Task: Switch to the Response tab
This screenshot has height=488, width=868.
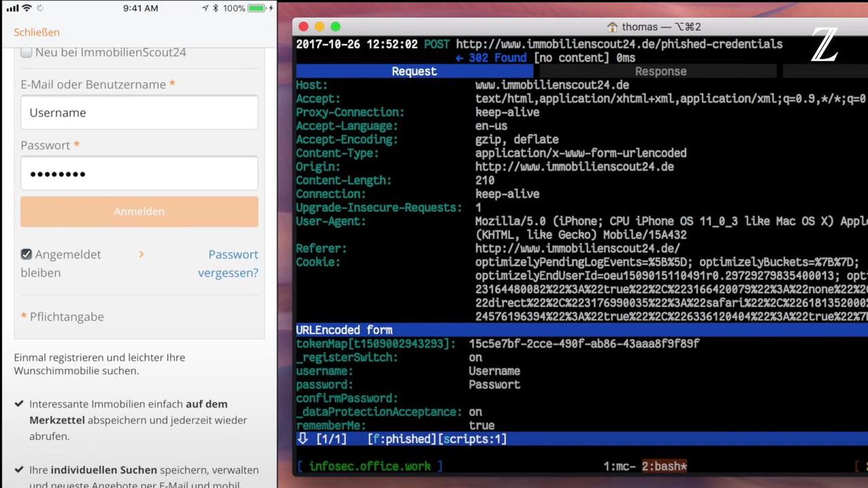Action: pyautogui.click(x=660, y=71)
